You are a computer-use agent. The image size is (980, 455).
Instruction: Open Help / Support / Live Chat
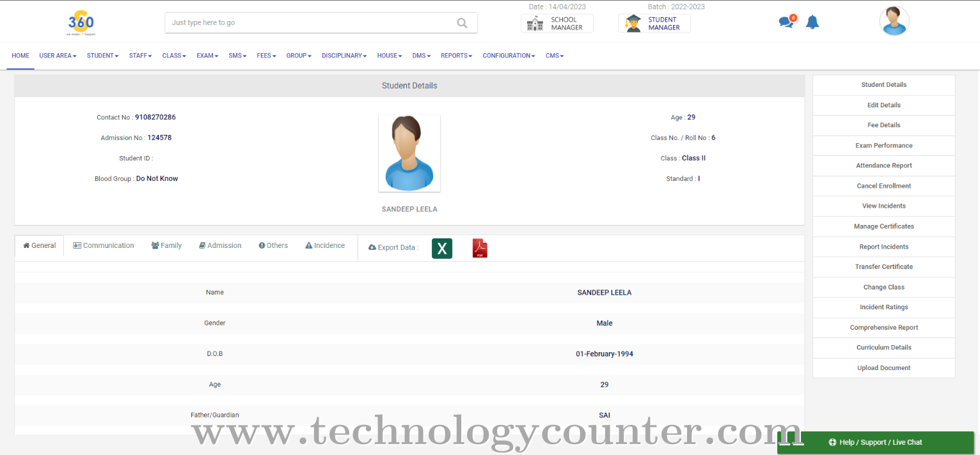tap(875, 442)
